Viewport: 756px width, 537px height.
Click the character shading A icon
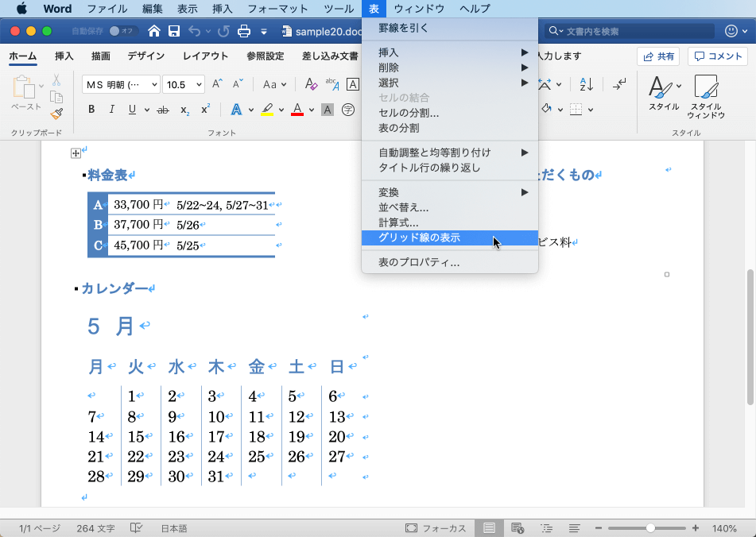pos(328,110)
